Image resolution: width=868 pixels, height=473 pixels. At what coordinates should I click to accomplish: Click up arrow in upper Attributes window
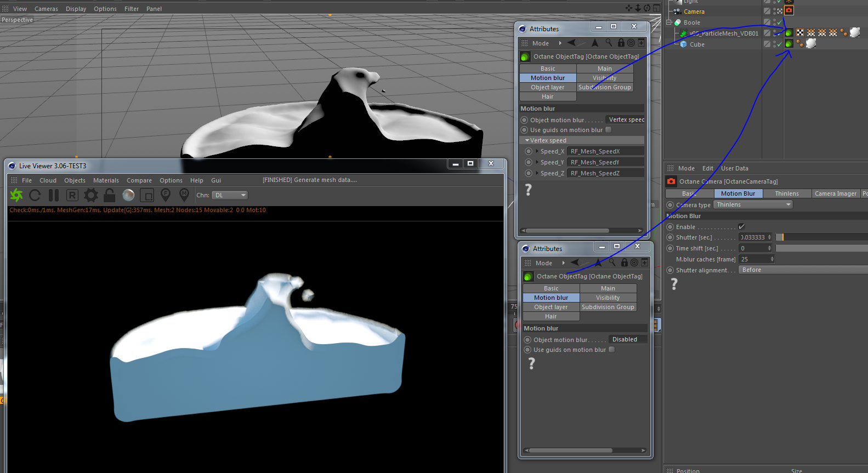tap(595, 43)
